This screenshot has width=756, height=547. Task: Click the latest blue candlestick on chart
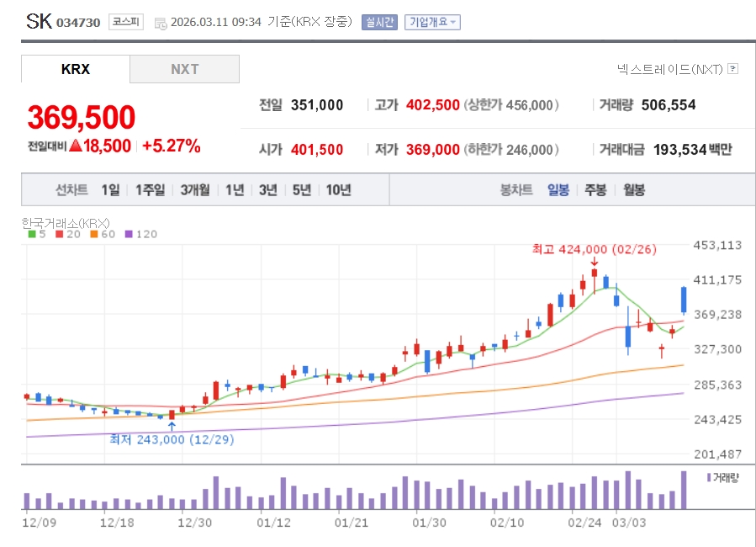click(x=684, y=300)
